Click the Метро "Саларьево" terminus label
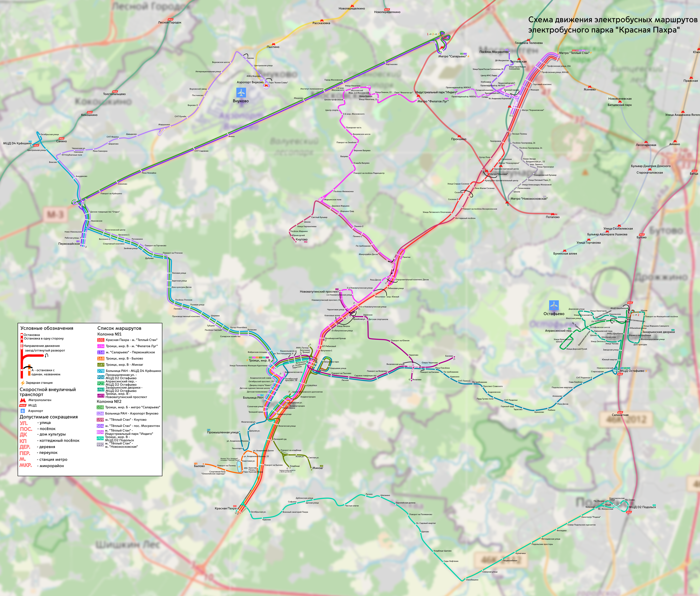Image resolution: width=700 pixels, height=596 pixels. click(x=452, y=56)
